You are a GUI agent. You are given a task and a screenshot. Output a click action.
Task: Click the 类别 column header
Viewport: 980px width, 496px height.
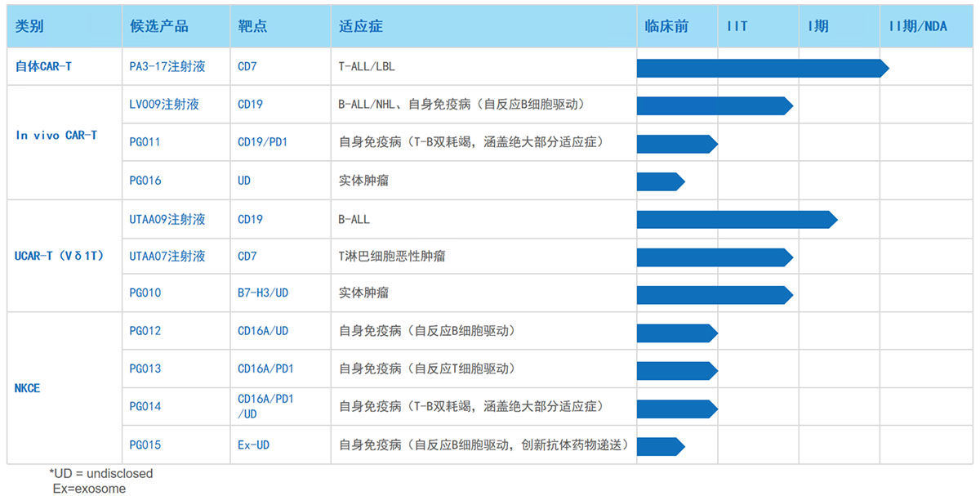(29, 26)
